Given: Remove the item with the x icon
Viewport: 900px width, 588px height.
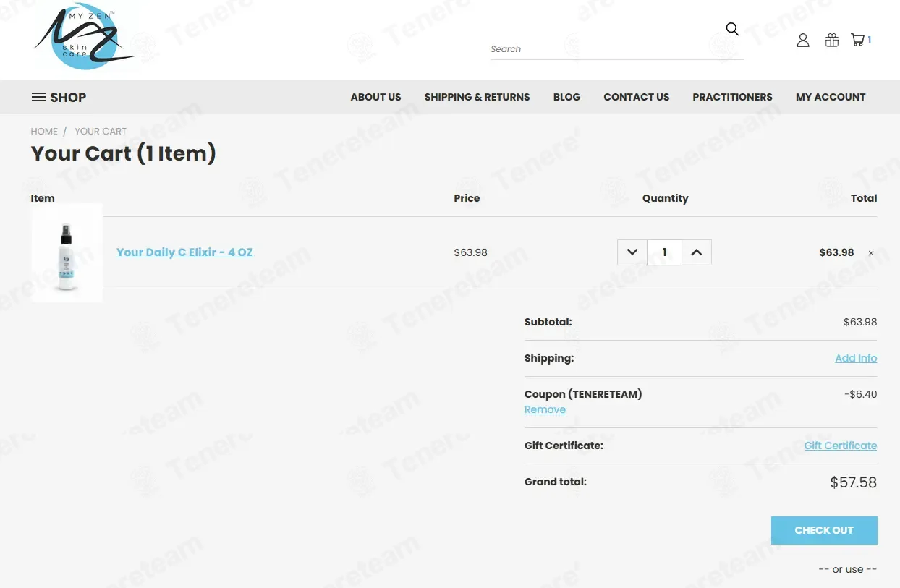Looking at the screenshot, I should coord(871,253).
